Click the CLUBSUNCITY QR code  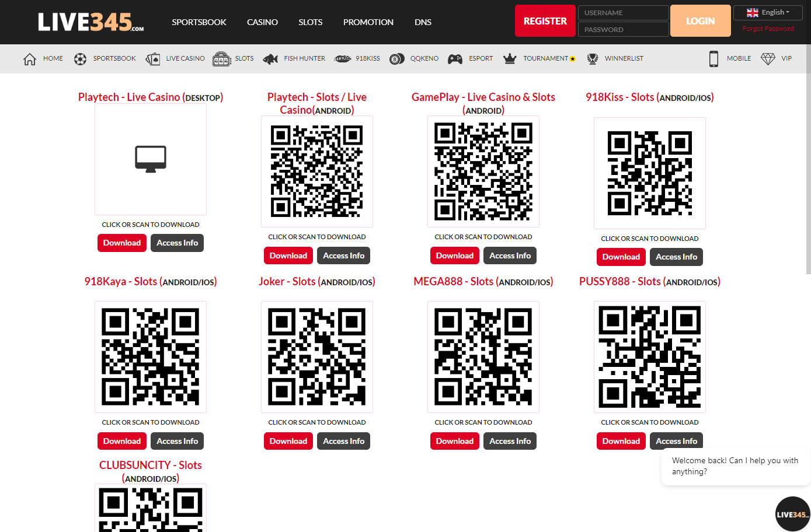pos(151,508)
